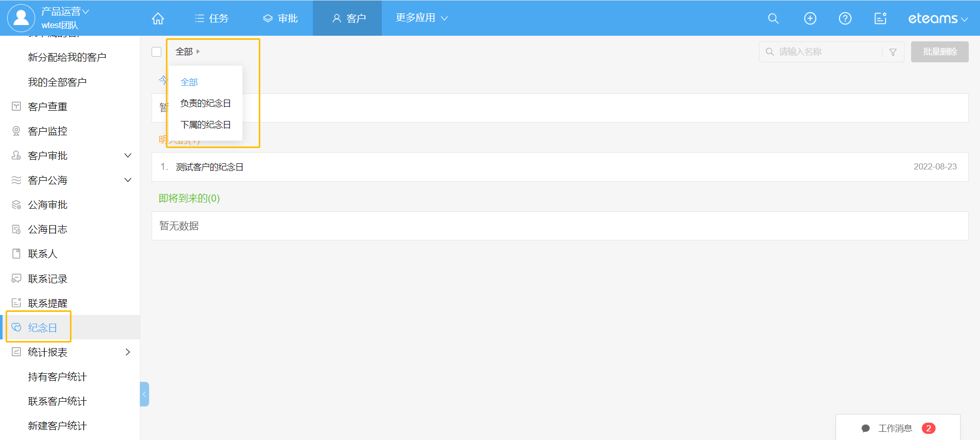Open the 更多应用 dropdown menu

421,18
